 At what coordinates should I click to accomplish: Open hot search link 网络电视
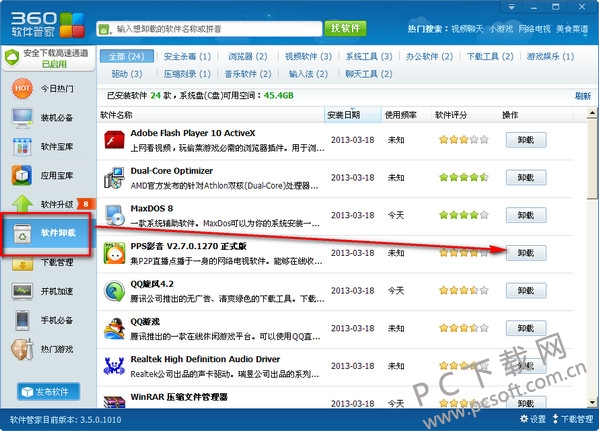[x=534, y=29]
